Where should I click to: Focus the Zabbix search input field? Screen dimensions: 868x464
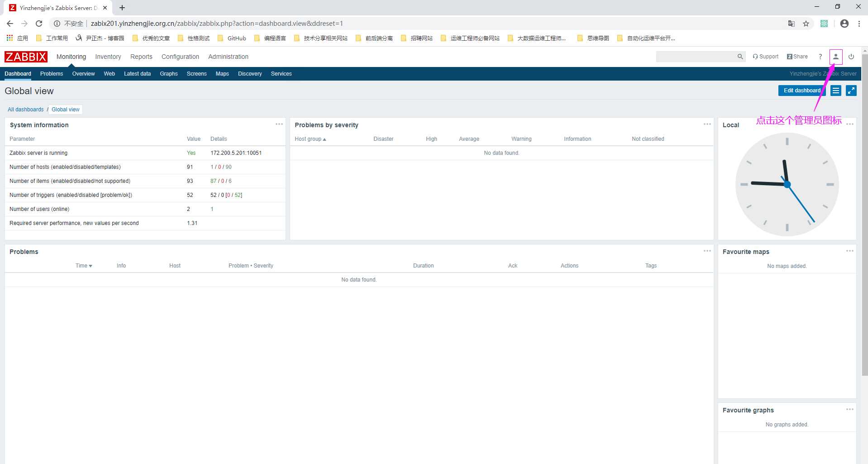(696, 57)
